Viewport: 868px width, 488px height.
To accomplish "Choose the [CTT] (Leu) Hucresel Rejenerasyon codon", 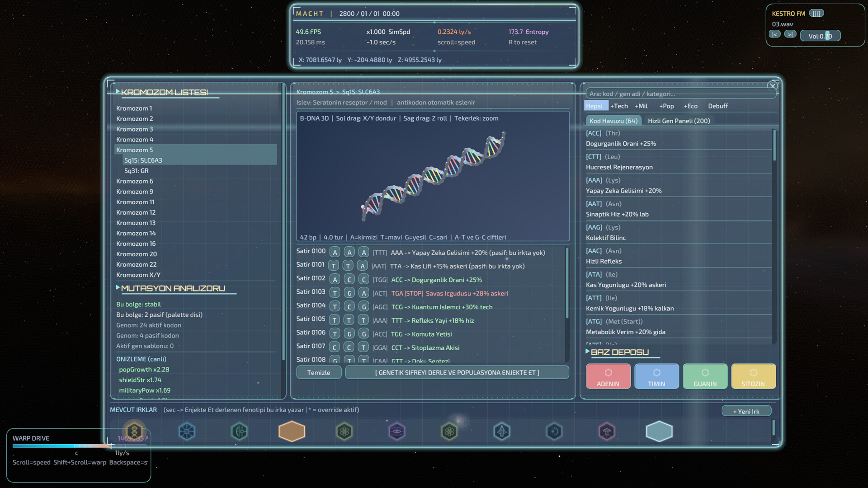I will coord(679,162).
